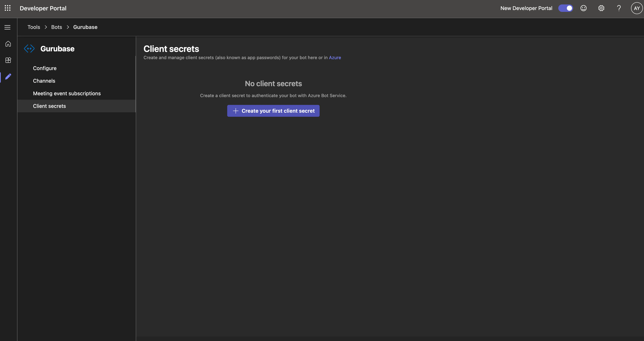
Task: Click the No client secrets message
Action: (273, 83)
